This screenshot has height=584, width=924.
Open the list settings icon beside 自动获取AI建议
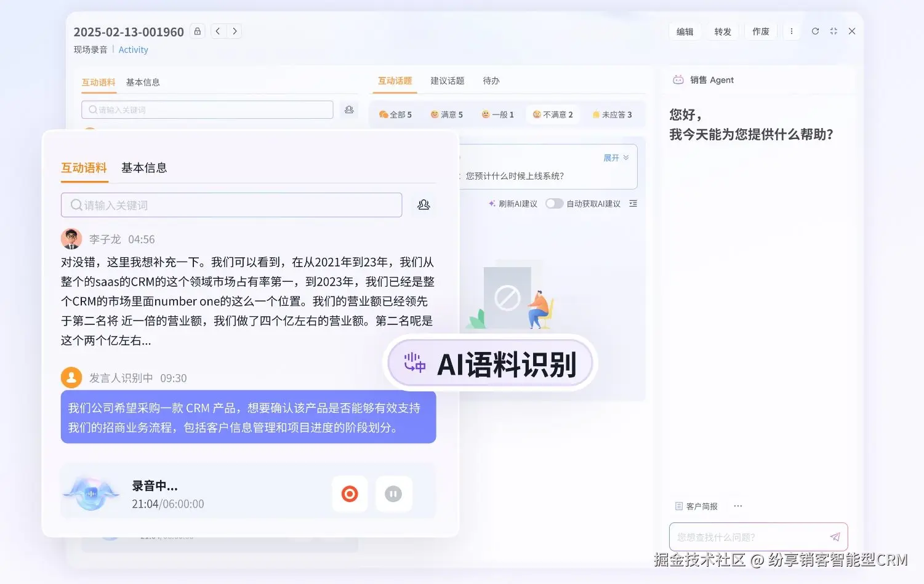pyautogui.click(x=633, y=204)
